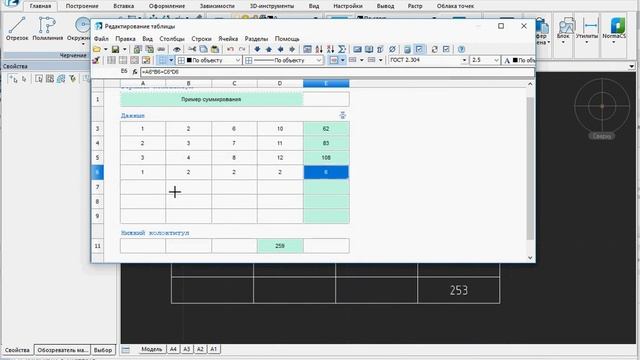Image resolution: width=640 pixels, height=360 pixels.
Task: Open the font ГОСТ 2.304 dropdown
Action: click(x=428, y=60)
